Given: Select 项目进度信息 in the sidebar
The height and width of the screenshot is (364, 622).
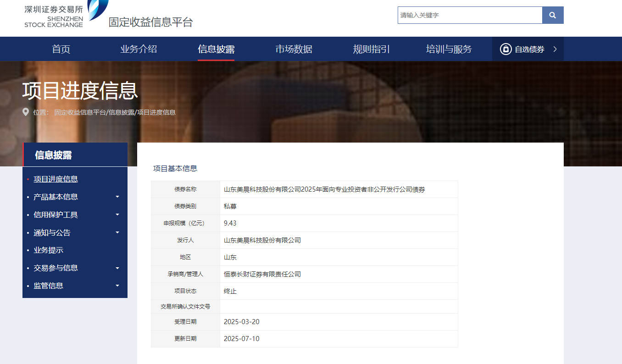Looking at the screenshot, I should (x=56, y=179).
